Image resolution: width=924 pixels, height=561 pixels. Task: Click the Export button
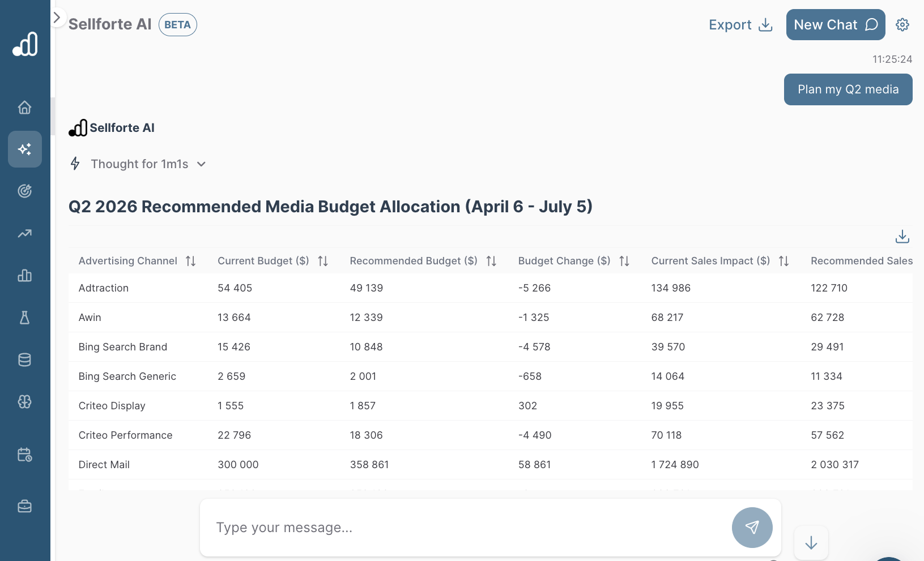click(740, 25)
